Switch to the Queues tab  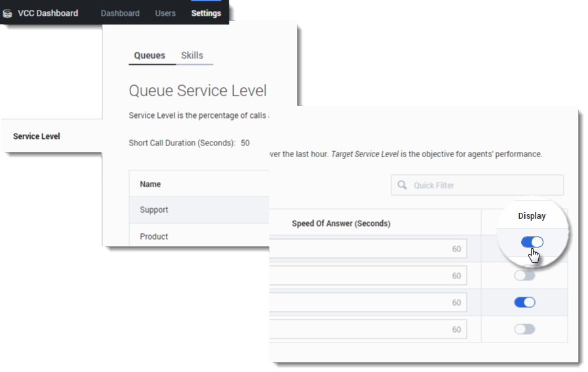click(149, 56)
